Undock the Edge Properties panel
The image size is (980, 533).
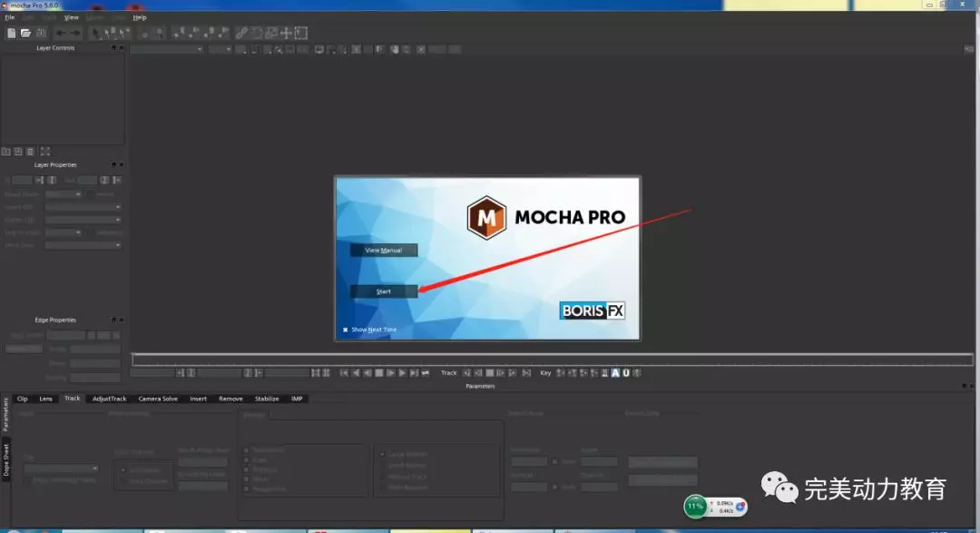pyautogui.click(x=113, y=320)
